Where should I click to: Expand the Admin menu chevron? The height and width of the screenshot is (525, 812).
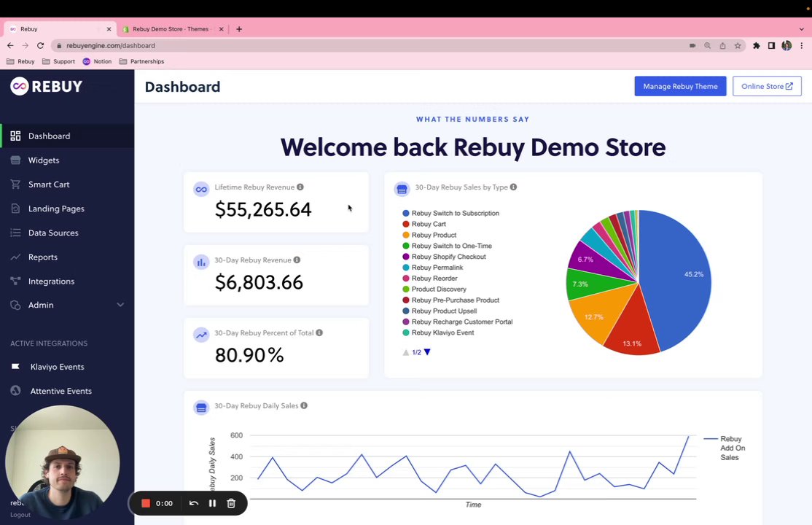click(120, 305)
